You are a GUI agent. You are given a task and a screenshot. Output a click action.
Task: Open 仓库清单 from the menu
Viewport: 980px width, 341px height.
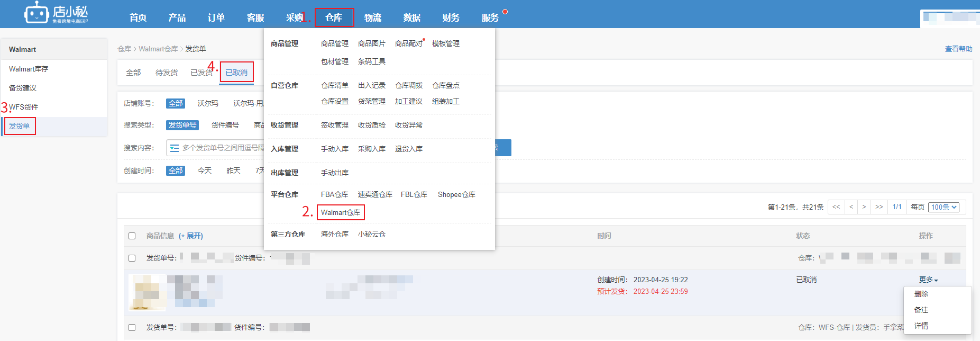click(x=335, y=85)
